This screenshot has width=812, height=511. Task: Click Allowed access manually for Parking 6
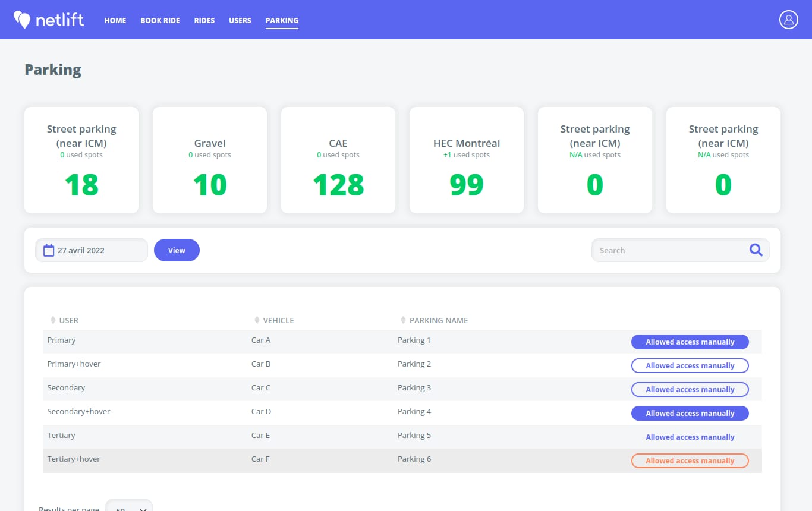[690, 460]
